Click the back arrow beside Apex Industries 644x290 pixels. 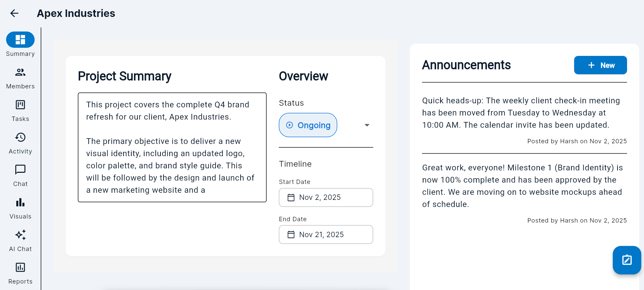point(14,13)
